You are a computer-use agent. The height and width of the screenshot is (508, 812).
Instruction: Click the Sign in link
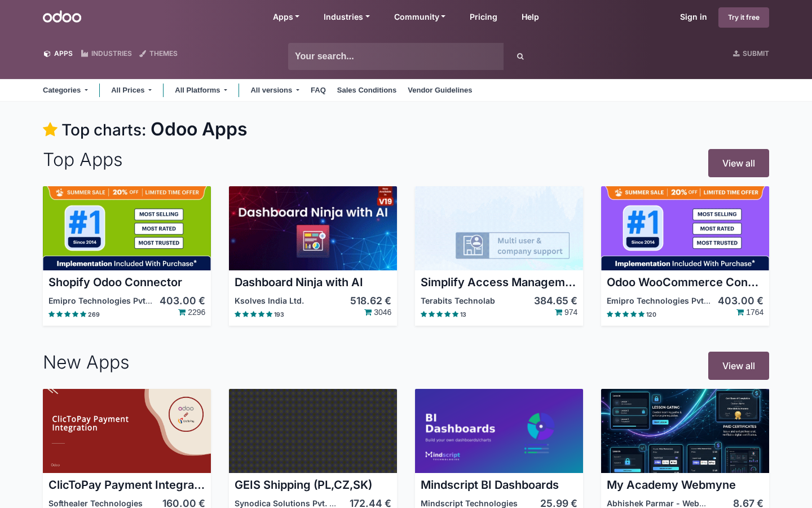693,17
